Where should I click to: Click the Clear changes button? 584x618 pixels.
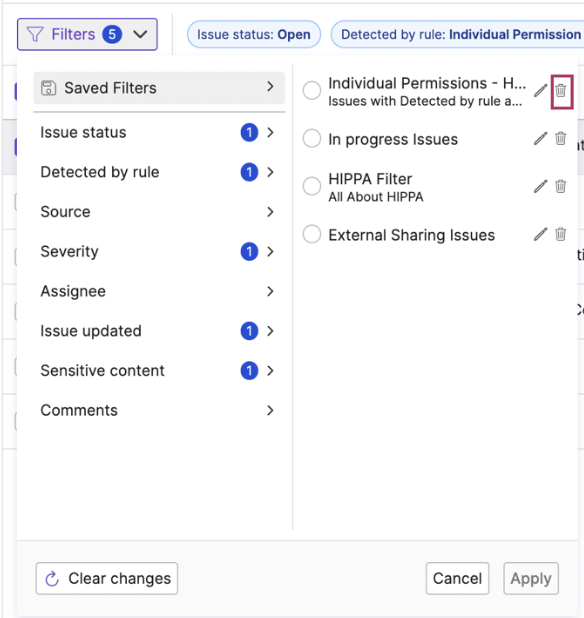click(x=107, y=579)
